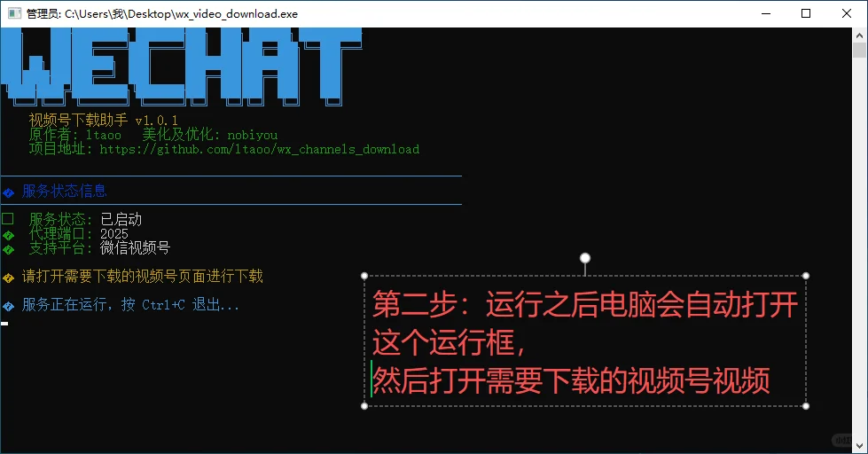Click the vertical scrollbar thumb near the top
This screenshot has width=868, height=454.
click(x=859, y=51)
